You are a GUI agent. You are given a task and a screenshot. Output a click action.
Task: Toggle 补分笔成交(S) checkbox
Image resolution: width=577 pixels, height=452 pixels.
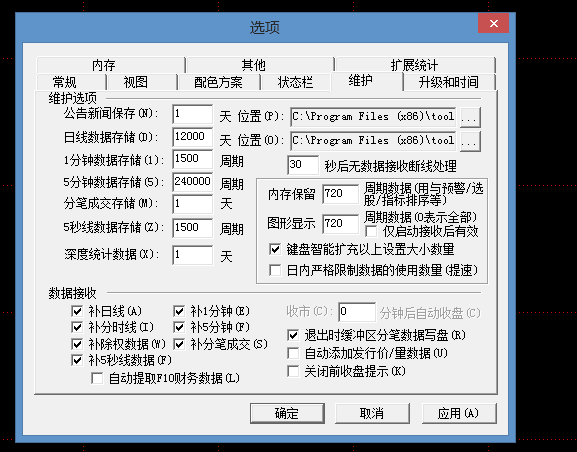(x=179, y=345)
